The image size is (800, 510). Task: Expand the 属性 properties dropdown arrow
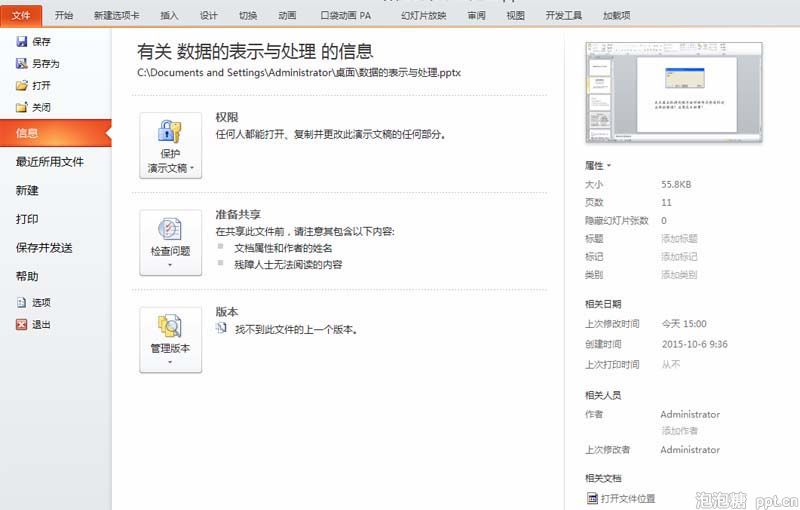(609, 166)
